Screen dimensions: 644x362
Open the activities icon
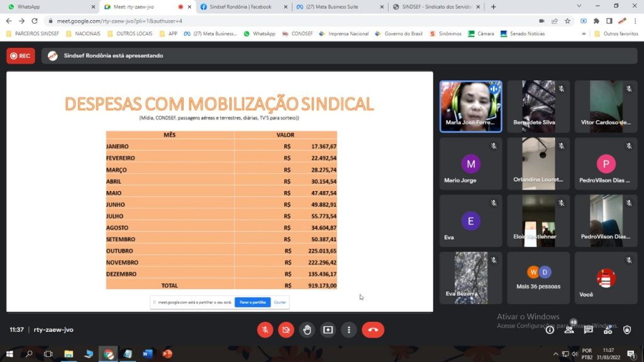(x=608, y=329)
